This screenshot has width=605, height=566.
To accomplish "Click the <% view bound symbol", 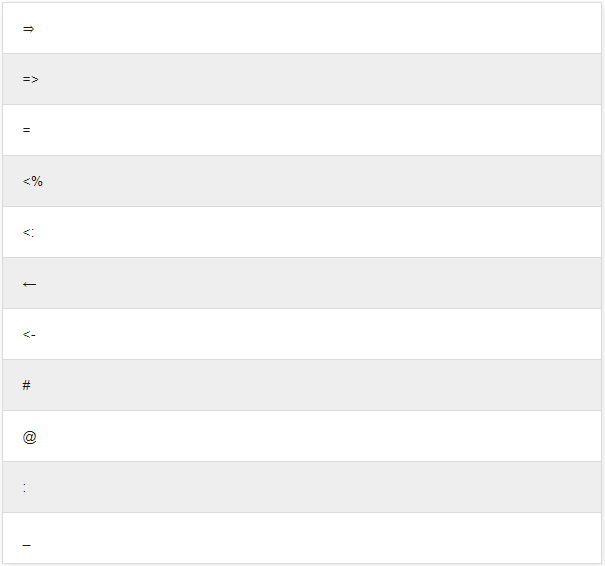I will [33, 181].
